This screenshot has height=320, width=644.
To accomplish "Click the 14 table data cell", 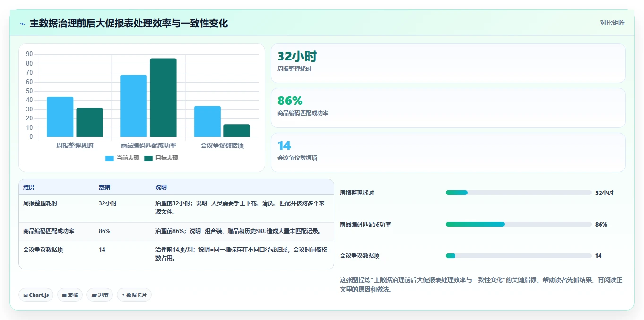I will point(102,250).
